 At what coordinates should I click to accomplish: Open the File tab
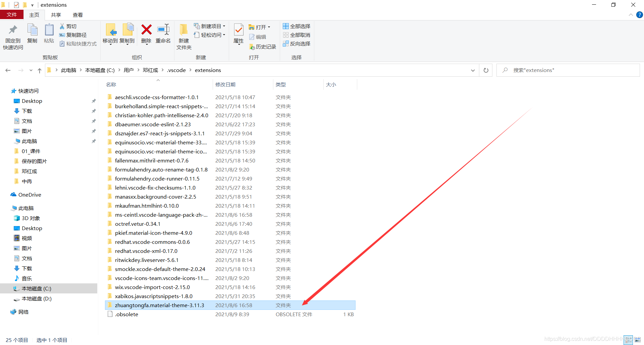(x=12, y=15)
